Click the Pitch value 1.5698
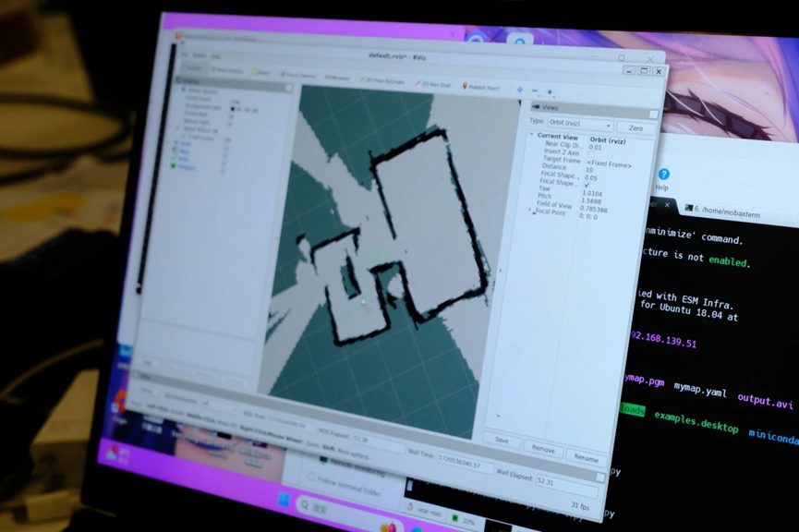The image size is (799, 532). [591, 201]
